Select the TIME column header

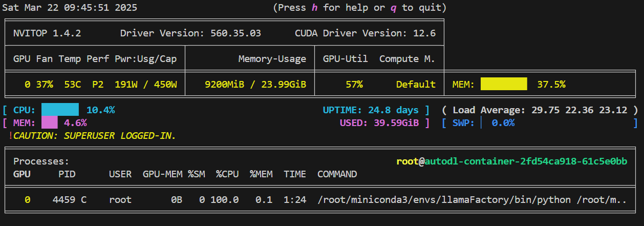click(x=295, y=174)
